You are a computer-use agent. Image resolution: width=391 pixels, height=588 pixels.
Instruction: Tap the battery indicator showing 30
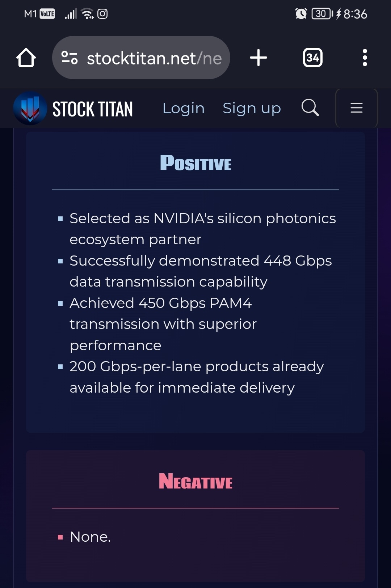click(x=322, y=14)
